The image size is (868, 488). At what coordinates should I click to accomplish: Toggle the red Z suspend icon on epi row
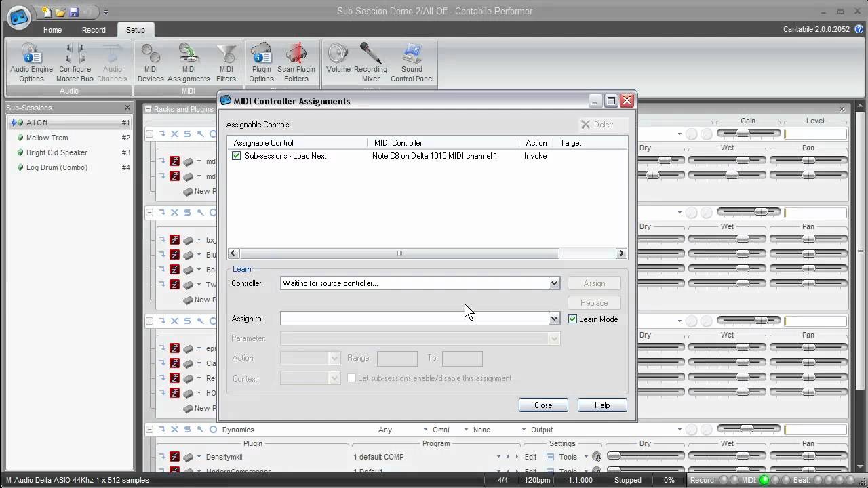coord(174,348)
